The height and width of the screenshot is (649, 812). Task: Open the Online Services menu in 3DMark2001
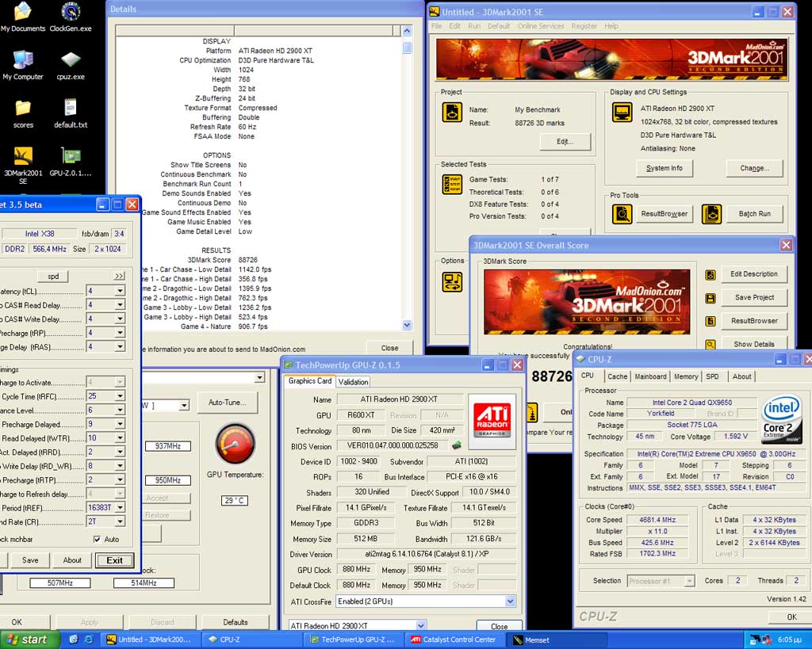click(x=541, y=26)
